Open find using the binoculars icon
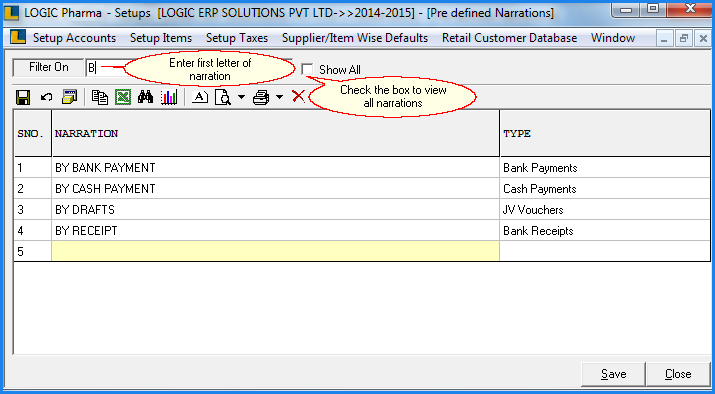The height and width of the screenshot is (394, 715). pos(145,97)
